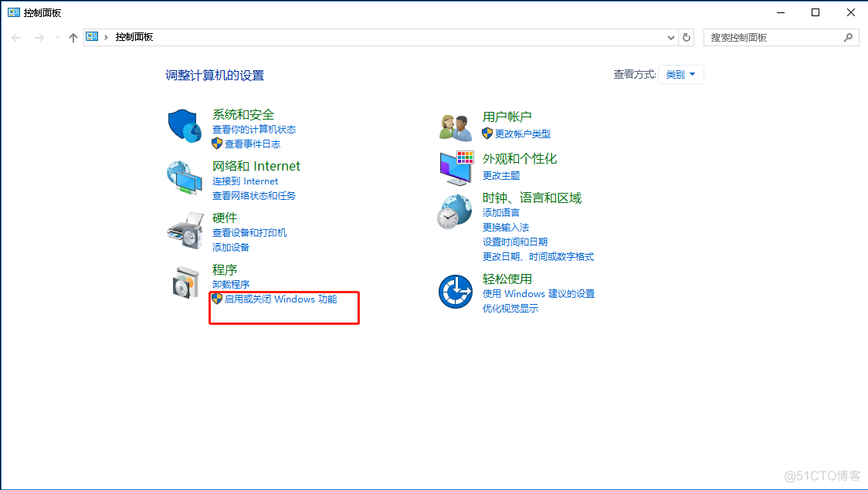Click 添加设备 link

pyautogui.click(x=231, y=247)
